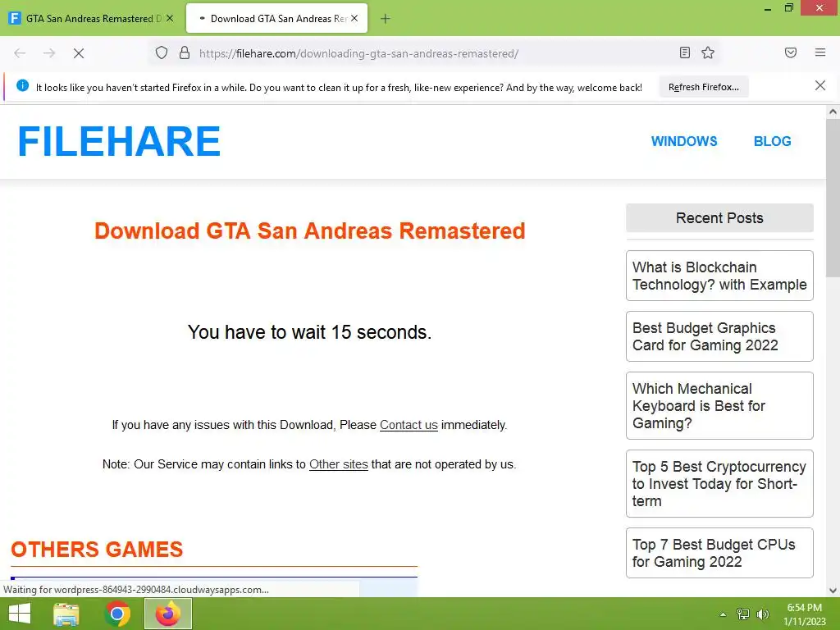Click the page vertical scrollbar thumb

click(833, 199)
